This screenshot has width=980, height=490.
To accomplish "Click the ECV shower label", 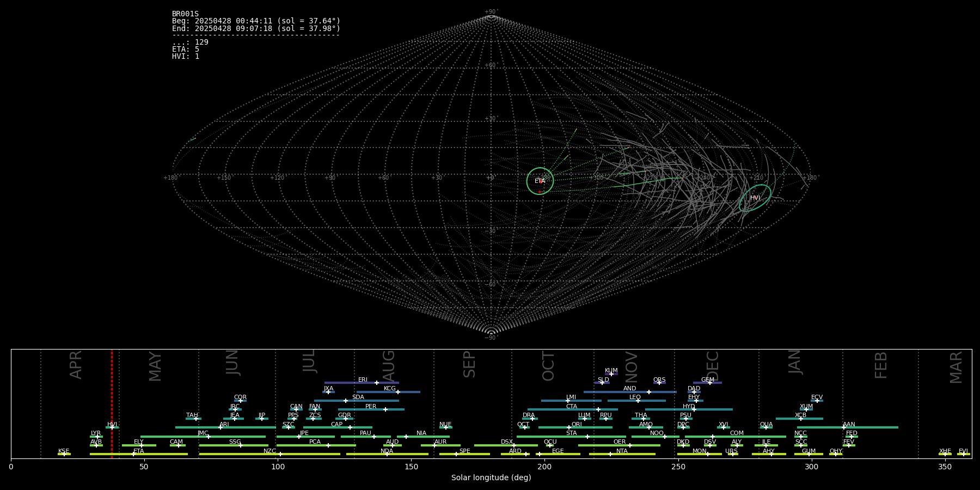I will click(x=817, y=397).
